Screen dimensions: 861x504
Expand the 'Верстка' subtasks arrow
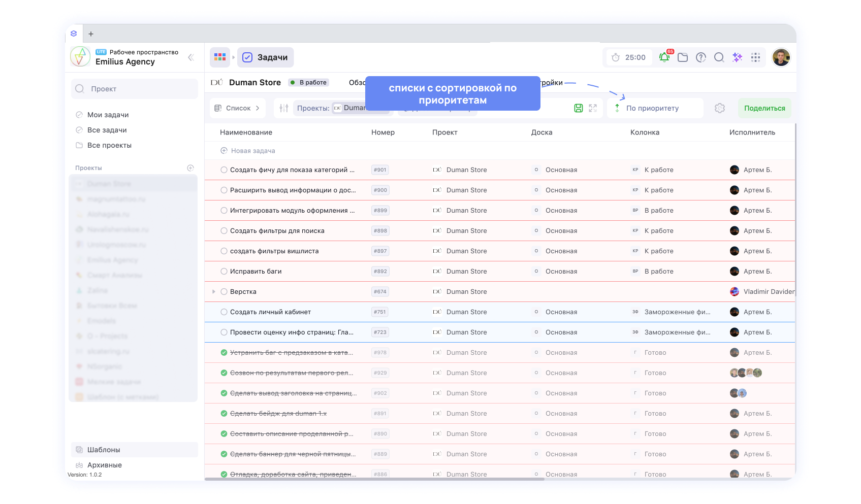[214, 292]
